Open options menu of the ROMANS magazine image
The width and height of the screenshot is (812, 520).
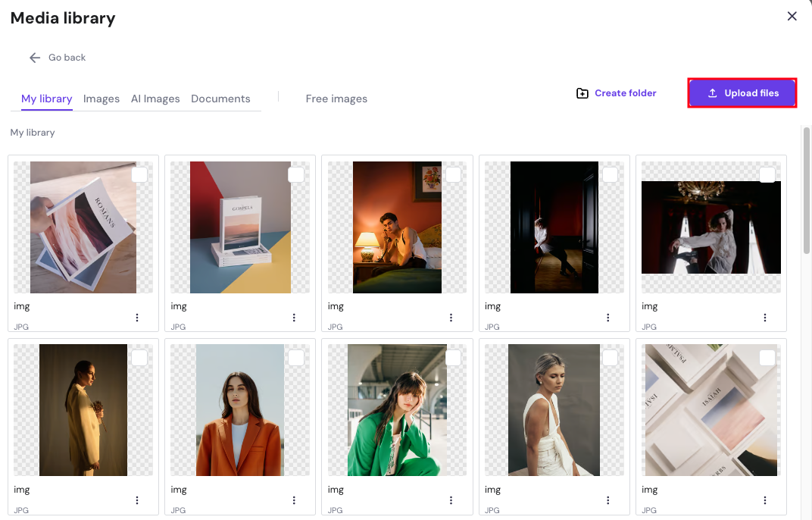137,317
